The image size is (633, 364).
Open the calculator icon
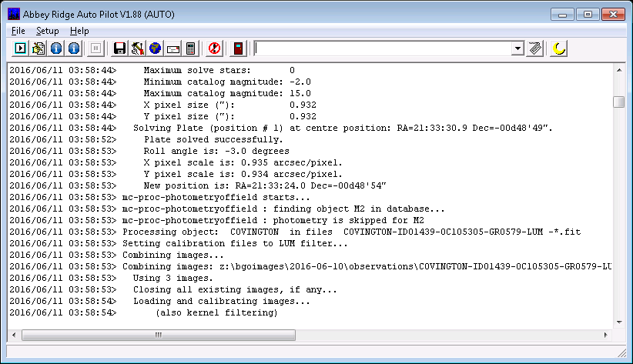click(x=190, y=48)
